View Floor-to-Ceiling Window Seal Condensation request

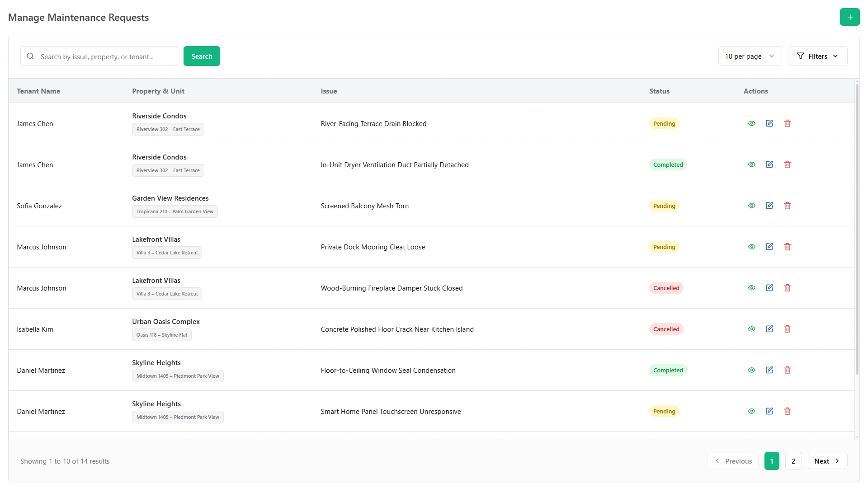(x=751, y=370)
